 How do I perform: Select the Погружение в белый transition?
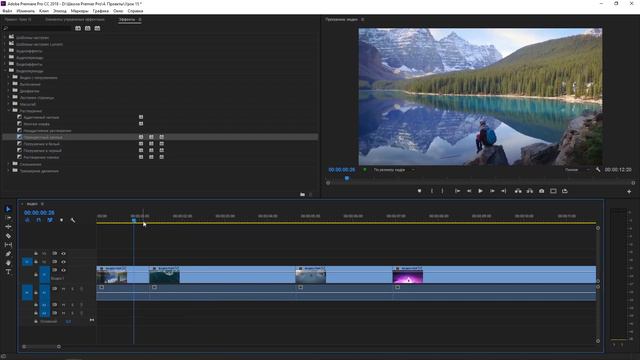41,144
